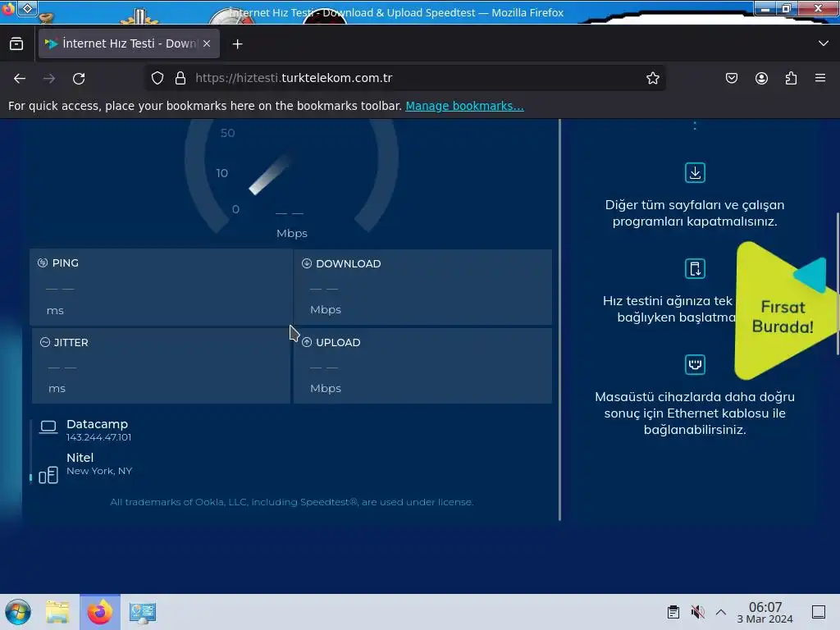Image resolution: width=840 pixels, height=630 pixels.
Task: Open the system settings taskbar app
Action: tap(143, 612)
